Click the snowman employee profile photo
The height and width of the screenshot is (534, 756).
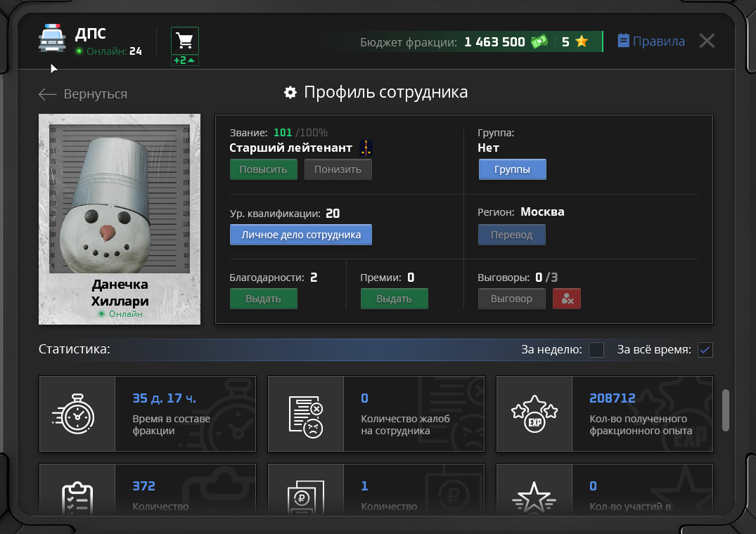[x=119, y=199]
